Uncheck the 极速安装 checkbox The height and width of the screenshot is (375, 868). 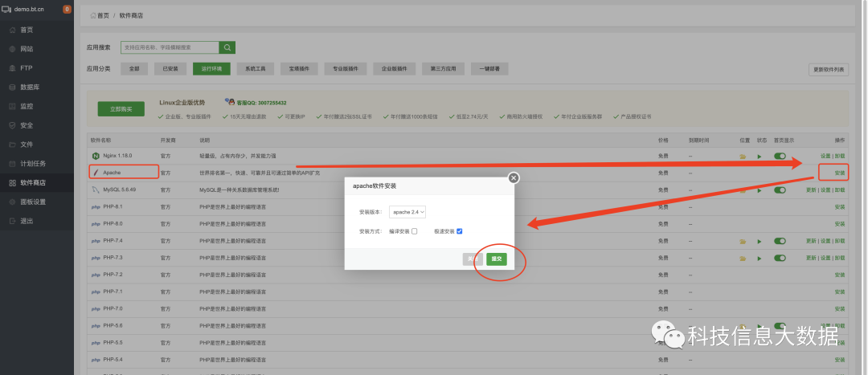tap(459, 231)
